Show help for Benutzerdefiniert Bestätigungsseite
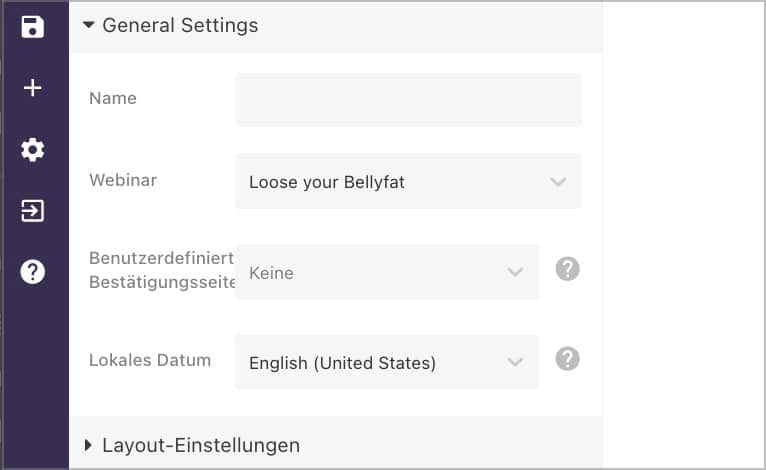The width and height of the screenshot is (766, 470). click(568, 269)
